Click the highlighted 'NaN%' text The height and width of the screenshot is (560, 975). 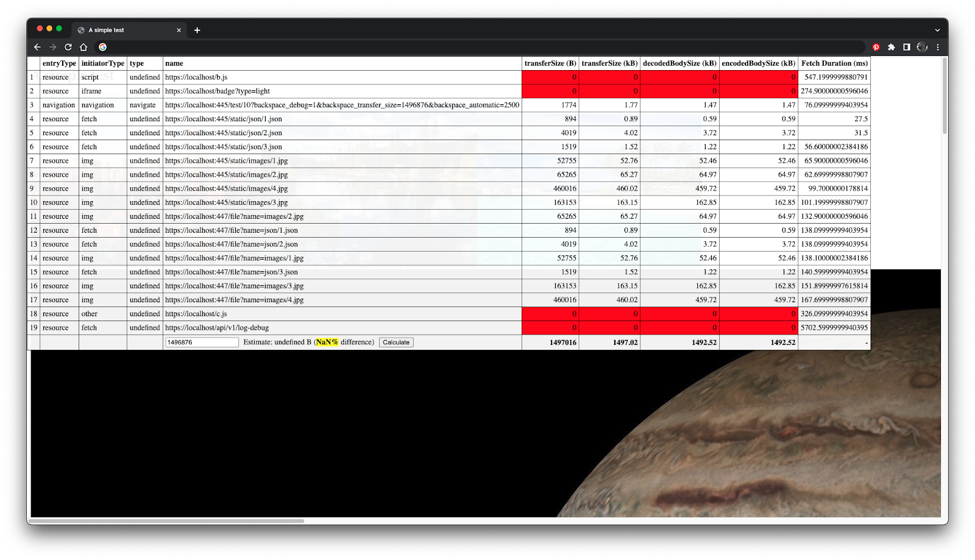pos(327,342)
